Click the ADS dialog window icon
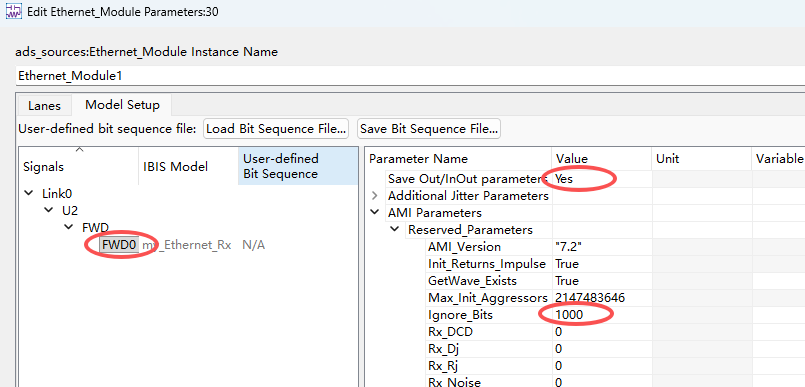Viewport: 805px width, 387px height. tap(13, 11)
